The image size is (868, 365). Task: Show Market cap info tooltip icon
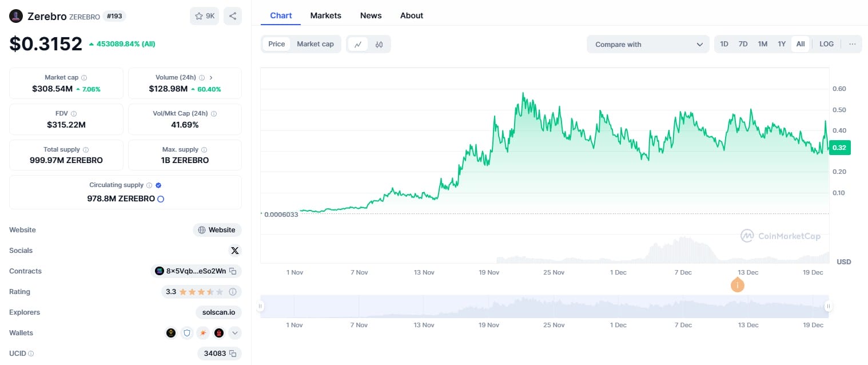84,77
